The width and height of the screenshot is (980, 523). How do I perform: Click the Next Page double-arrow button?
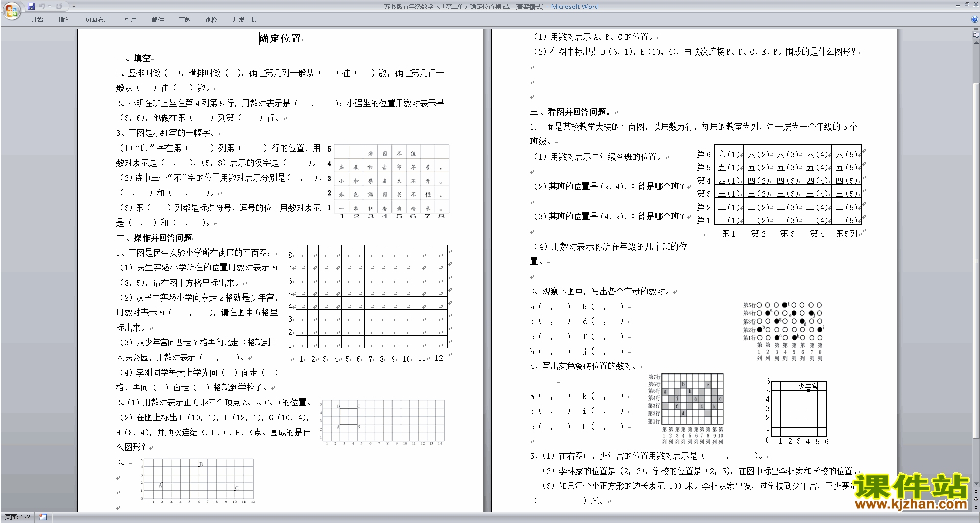tap(976, 507)
